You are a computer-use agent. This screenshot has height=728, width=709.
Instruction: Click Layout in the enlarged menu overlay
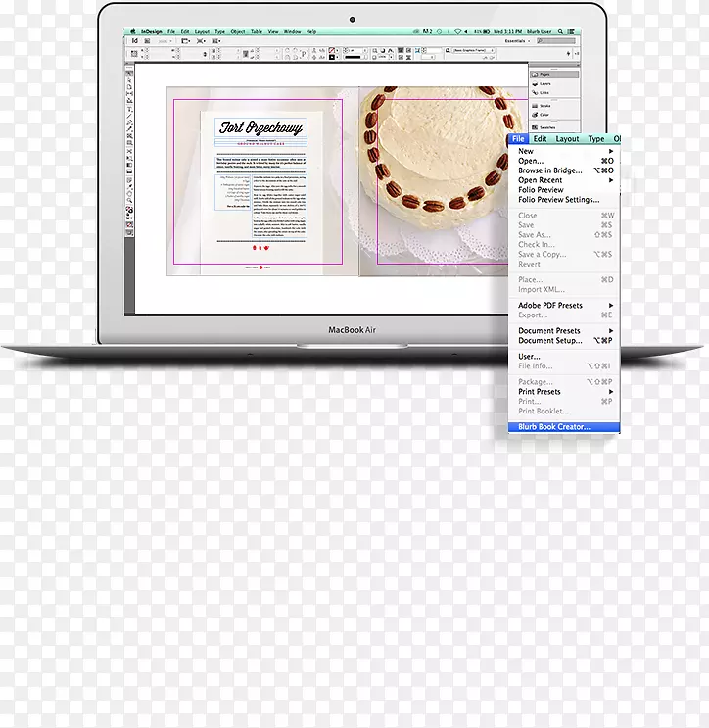(x=567, y=139)
